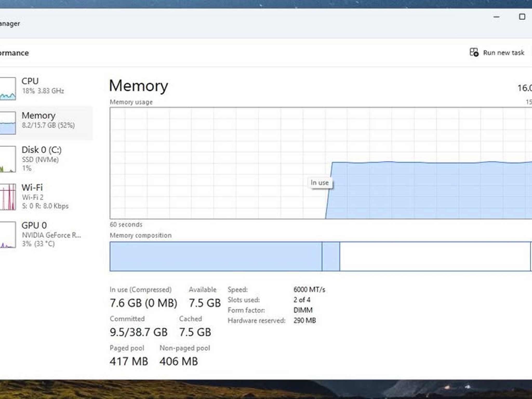
Task: Click the Standby segment of memory composition bar
Action: pos(435,256)
